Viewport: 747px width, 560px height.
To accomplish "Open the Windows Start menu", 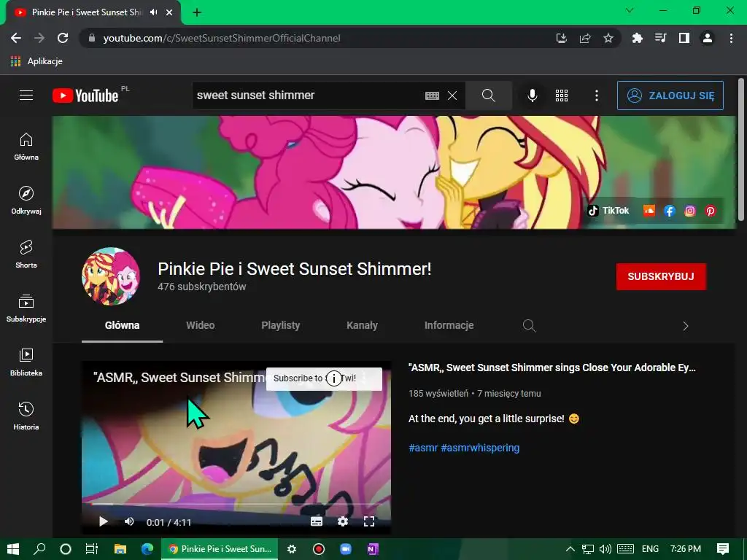I will 13,549.
